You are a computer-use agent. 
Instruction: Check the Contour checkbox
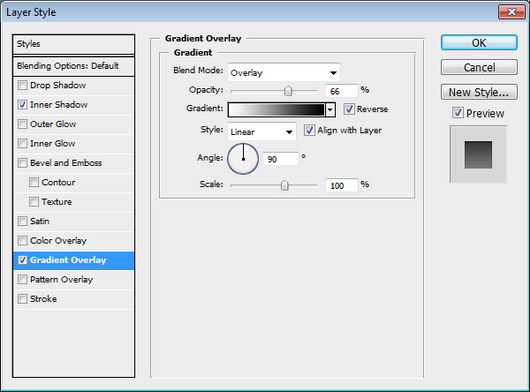(x=34, y=182)
